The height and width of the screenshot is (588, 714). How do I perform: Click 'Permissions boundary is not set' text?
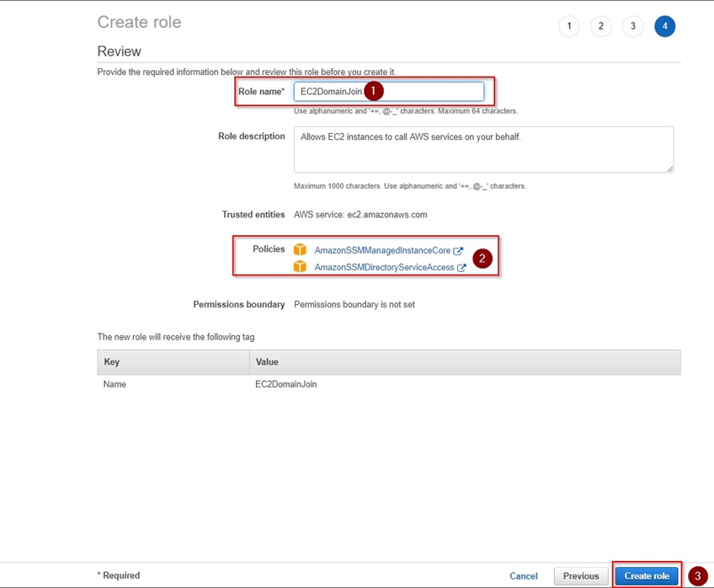coord(354,304)
